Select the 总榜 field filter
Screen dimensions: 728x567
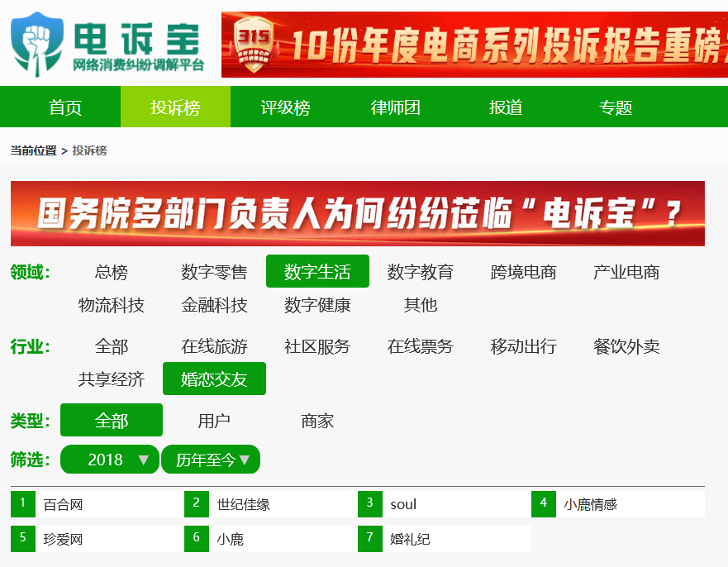112,272
